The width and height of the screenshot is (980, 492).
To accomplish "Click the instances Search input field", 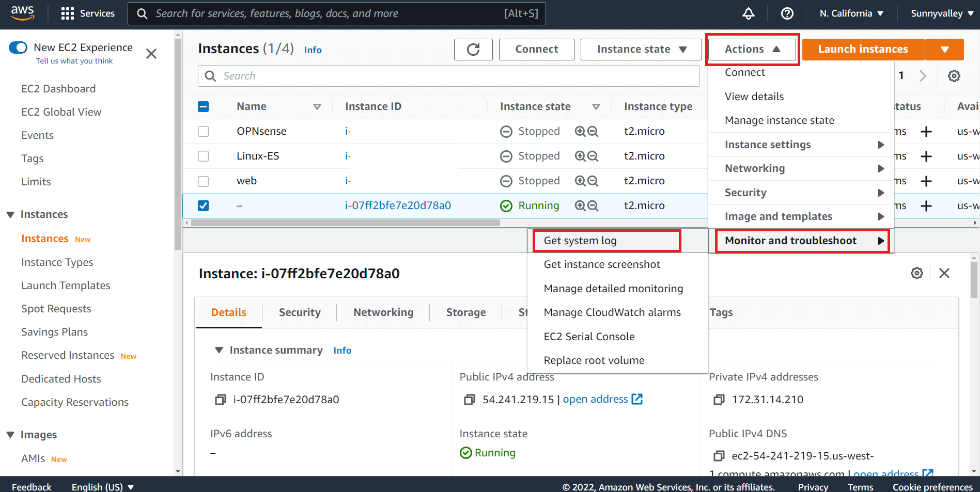I will tap(447, 75).
